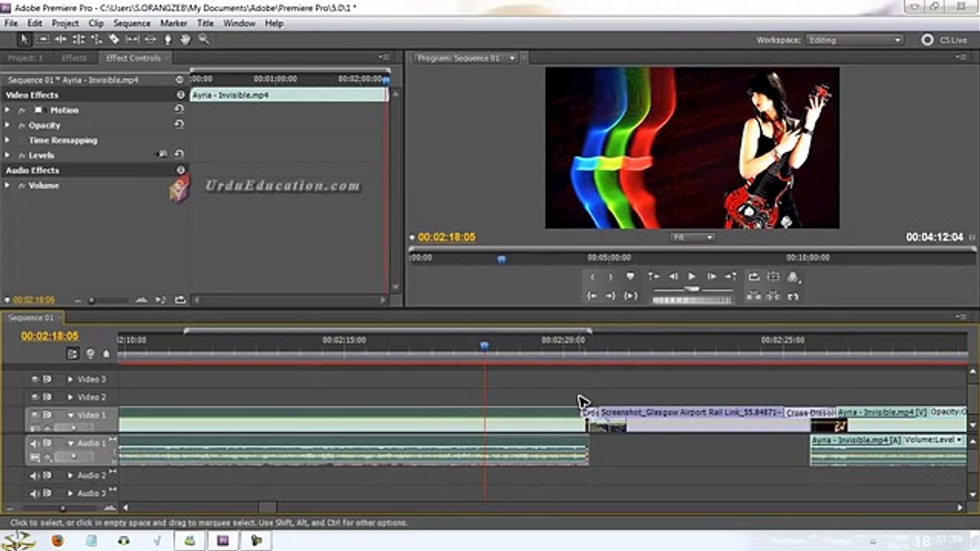Collapse the Audio 1 track
Screen dimensions: 980x551
[x=70, y=444]
